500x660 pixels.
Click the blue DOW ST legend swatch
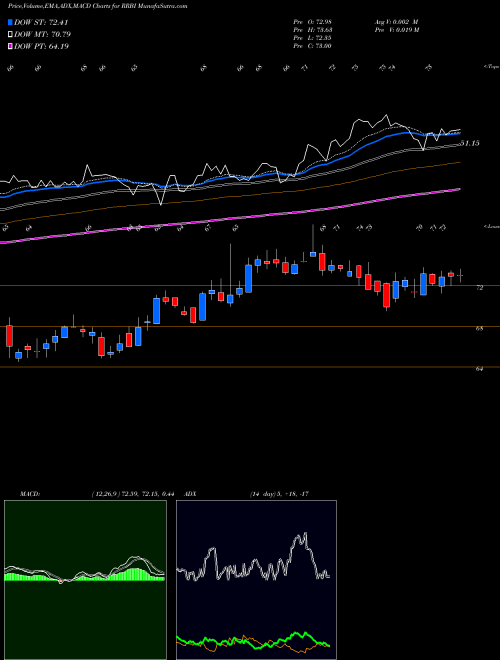click(10, 22)
